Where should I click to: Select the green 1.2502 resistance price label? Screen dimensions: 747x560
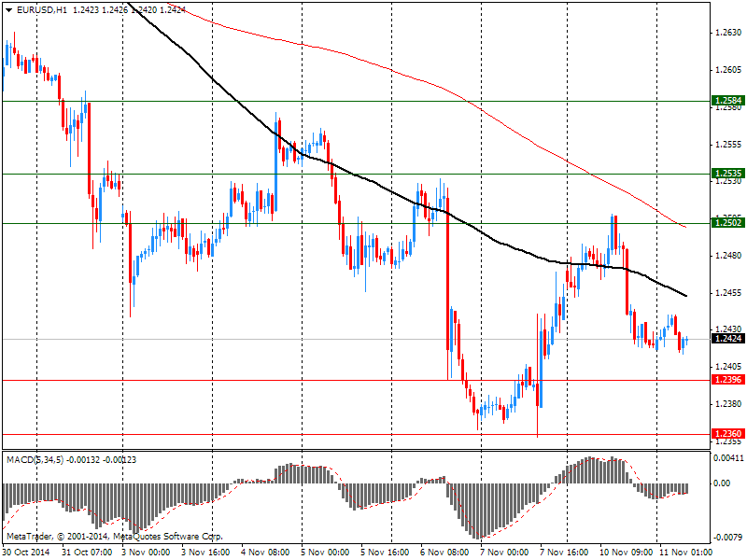tap(728, 222)
